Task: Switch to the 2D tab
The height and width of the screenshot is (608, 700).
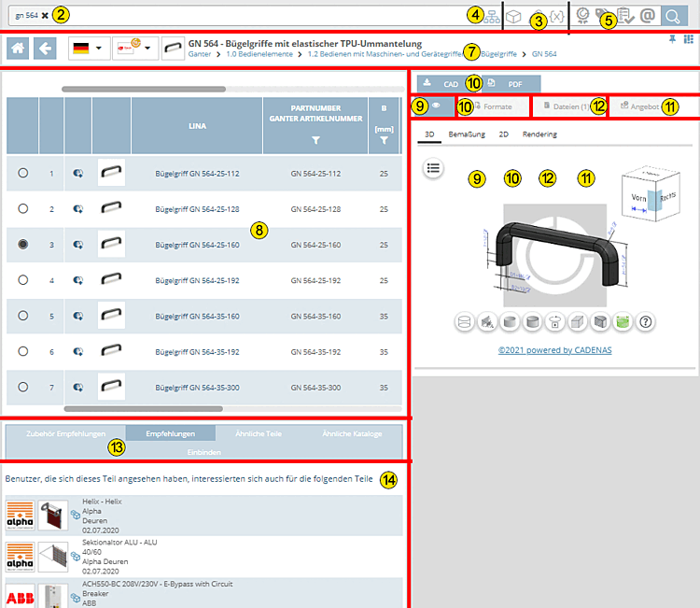Action: coord(504,134)
